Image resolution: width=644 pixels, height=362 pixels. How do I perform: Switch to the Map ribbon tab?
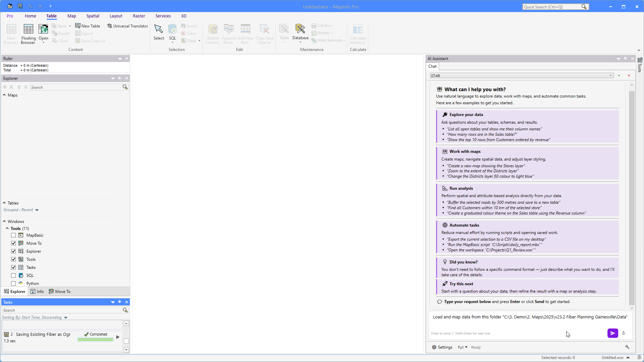(x=72, y=16)
